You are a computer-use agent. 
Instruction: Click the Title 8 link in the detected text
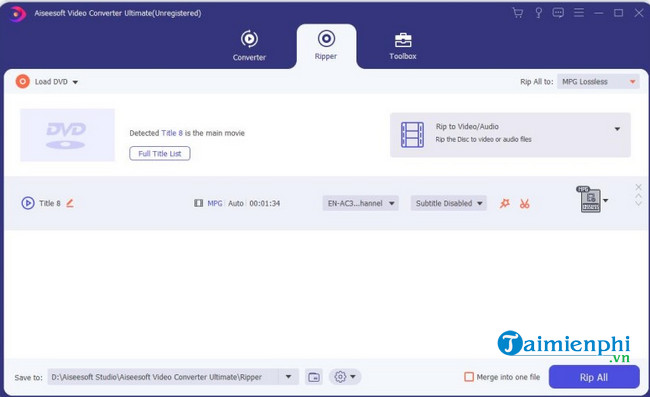pos(172,133)
